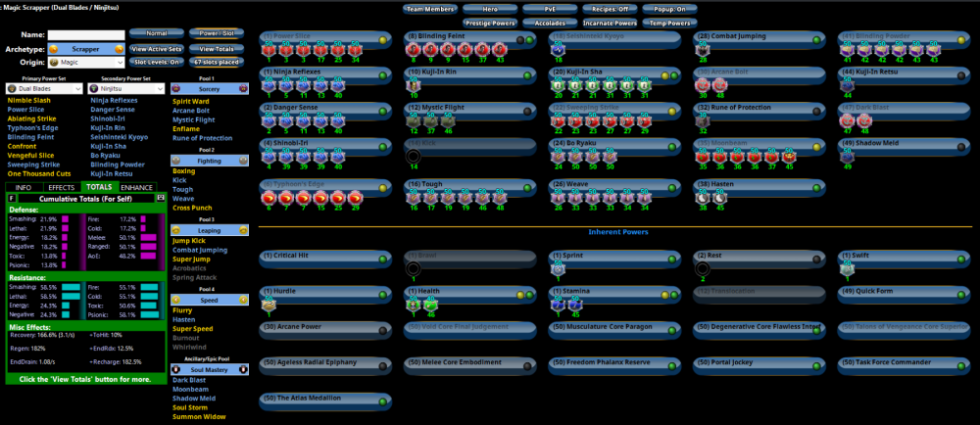Select the level 1 enhancement under Sprint

[x=558, y=267]
